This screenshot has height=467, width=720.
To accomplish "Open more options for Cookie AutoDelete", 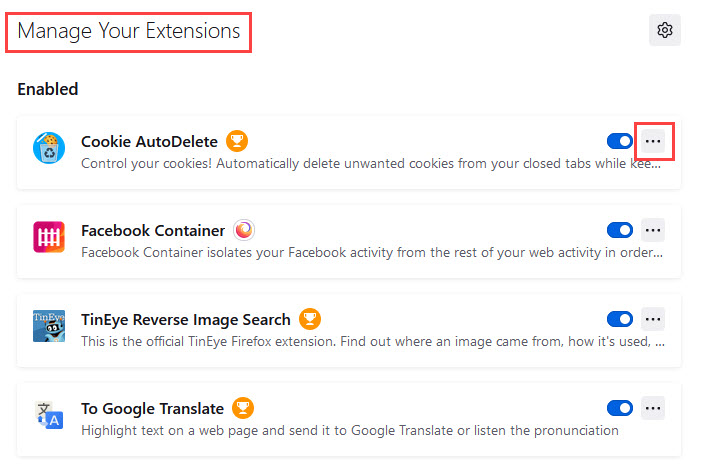I will 653,142.
